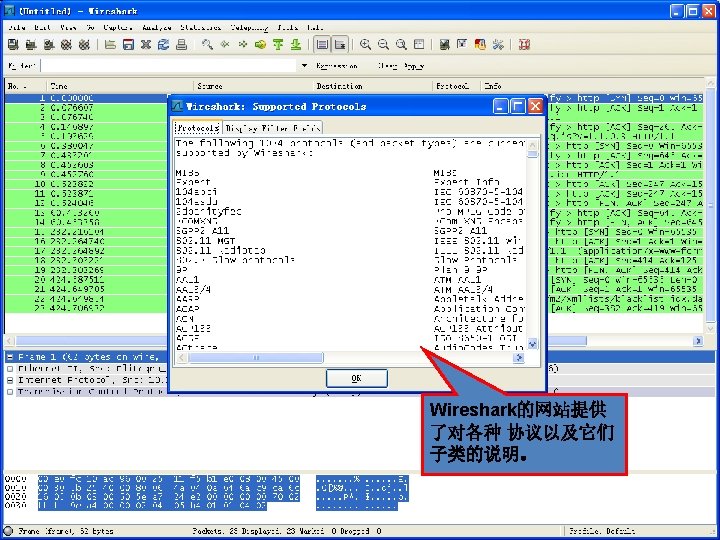Jump to the first packet

278,45
